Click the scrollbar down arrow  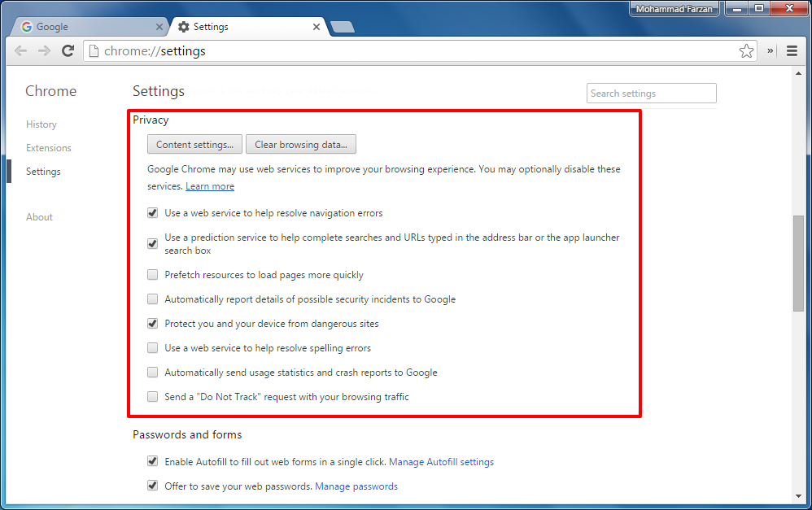click(x=798, y=496)
